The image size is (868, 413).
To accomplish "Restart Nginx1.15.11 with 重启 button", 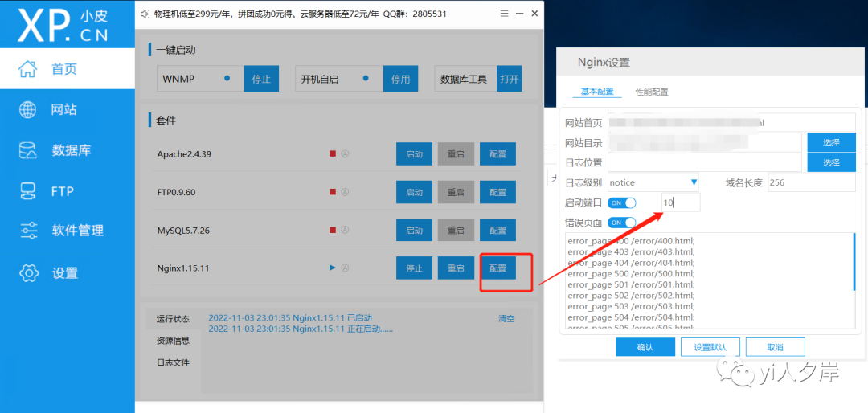I will click(x=457, y=268).
